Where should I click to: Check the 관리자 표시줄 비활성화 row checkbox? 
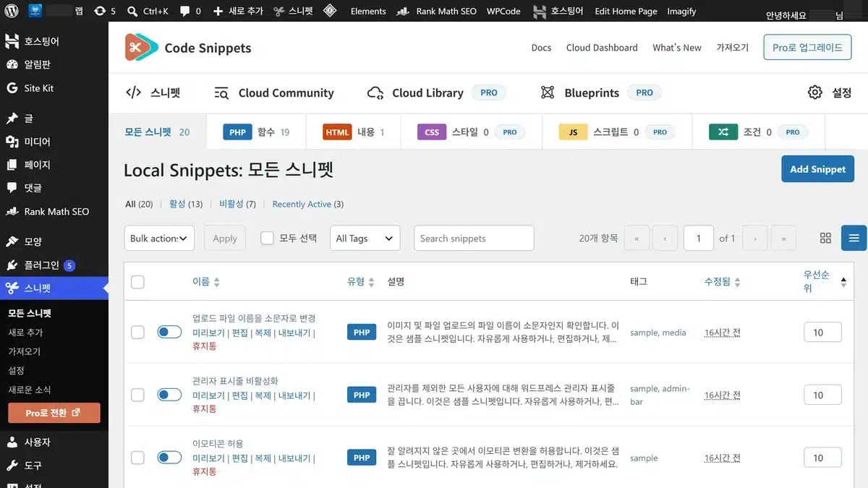tap(137, 395)
